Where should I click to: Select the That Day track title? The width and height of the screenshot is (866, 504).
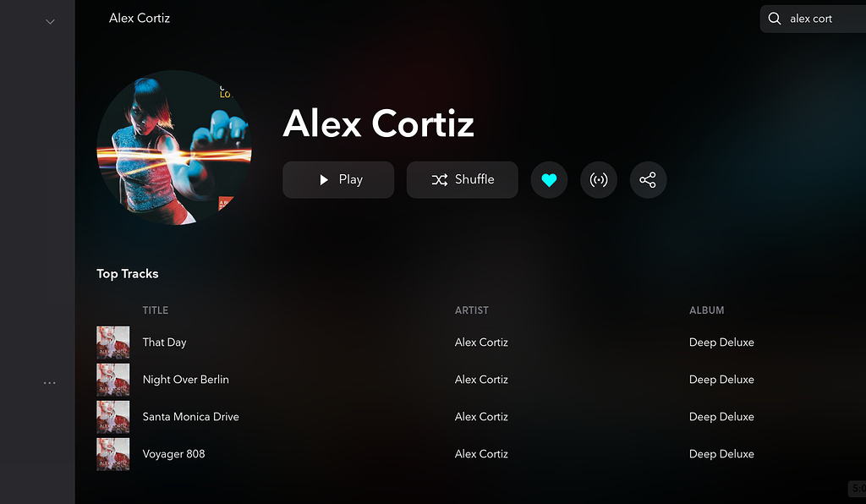165,342
